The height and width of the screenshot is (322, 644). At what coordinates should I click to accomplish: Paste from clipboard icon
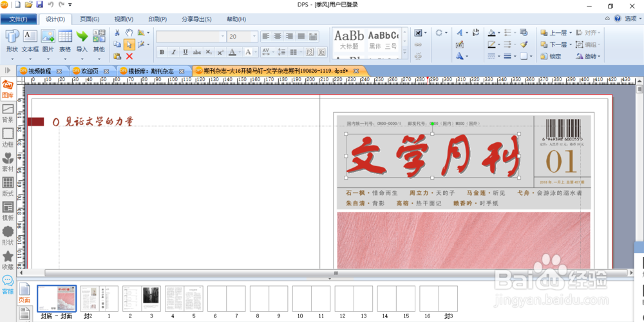(x=117, y=56)
